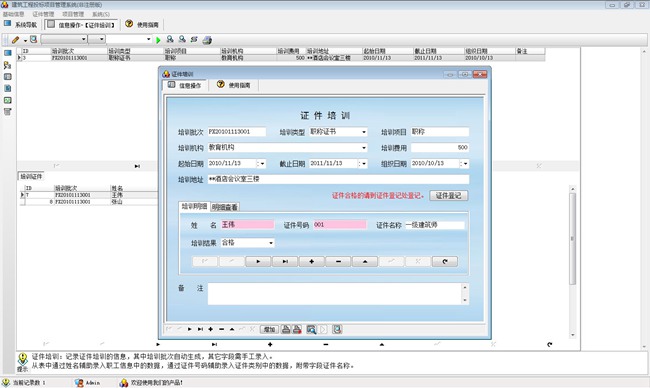Viewport: 650px width, 388px height.
Task: Click the large last-record button in 培训明细 panel
Action: click(x=285, y=262)
